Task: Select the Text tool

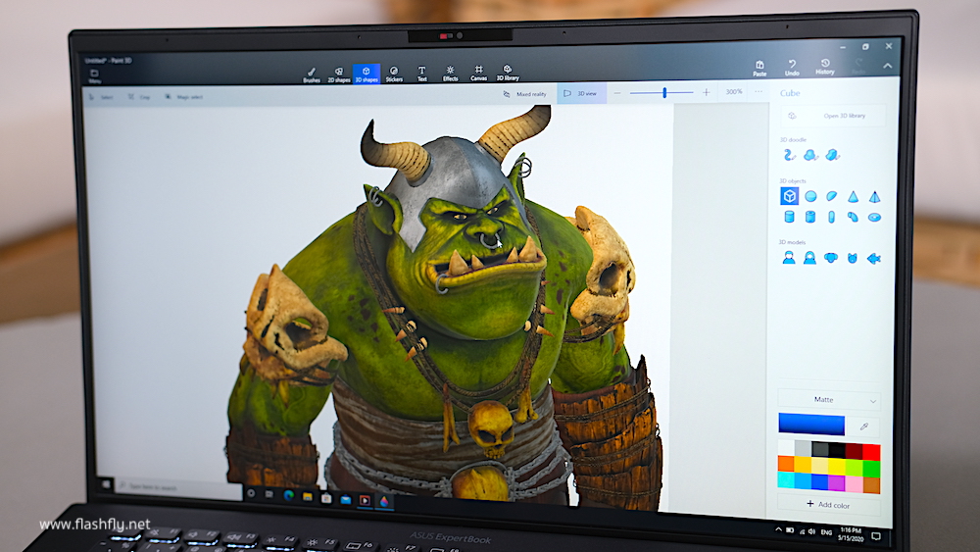Action: tap(421, 74)
